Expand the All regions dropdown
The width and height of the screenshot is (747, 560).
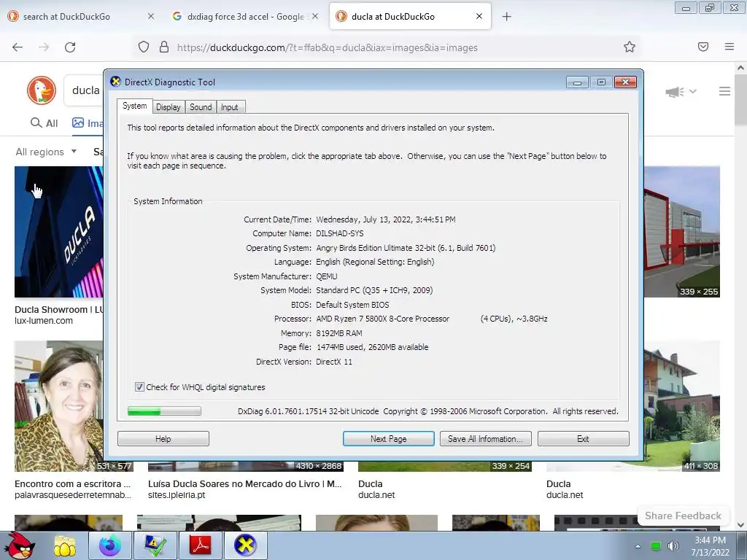[x=46, y=152]
